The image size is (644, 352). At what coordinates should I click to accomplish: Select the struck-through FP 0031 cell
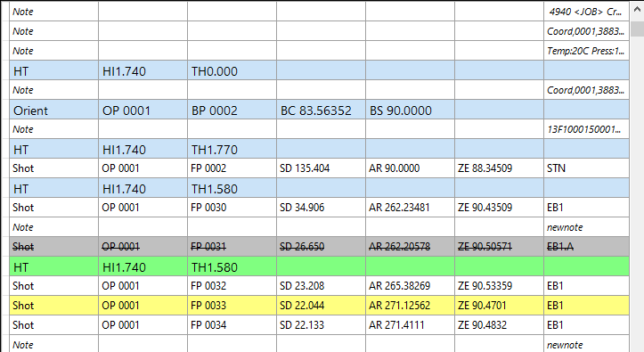click(232, 247)
